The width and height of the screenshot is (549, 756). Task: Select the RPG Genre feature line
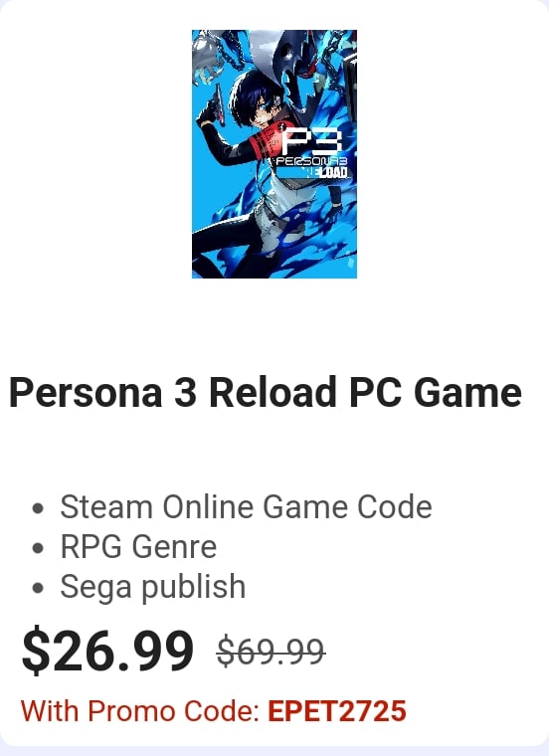click(138, 547)
